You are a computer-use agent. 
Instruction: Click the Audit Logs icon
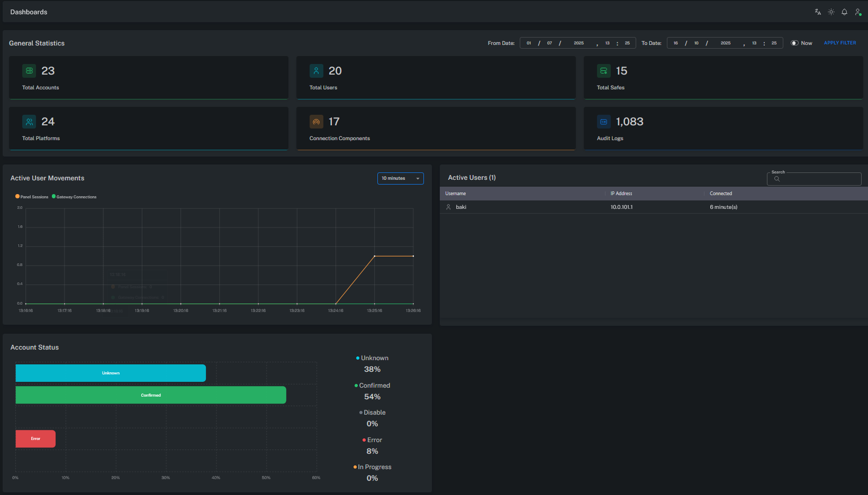[x=604, y=122]
